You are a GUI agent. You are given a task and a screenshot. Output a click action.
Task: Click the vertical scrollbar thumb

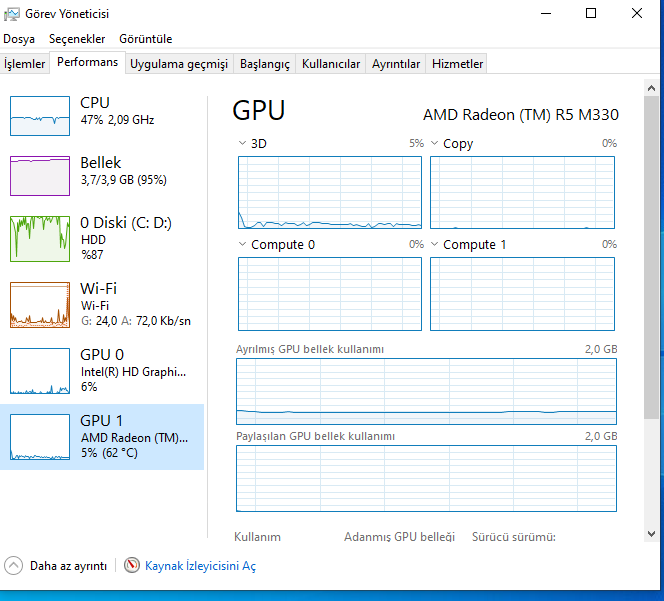coord(651,258)
